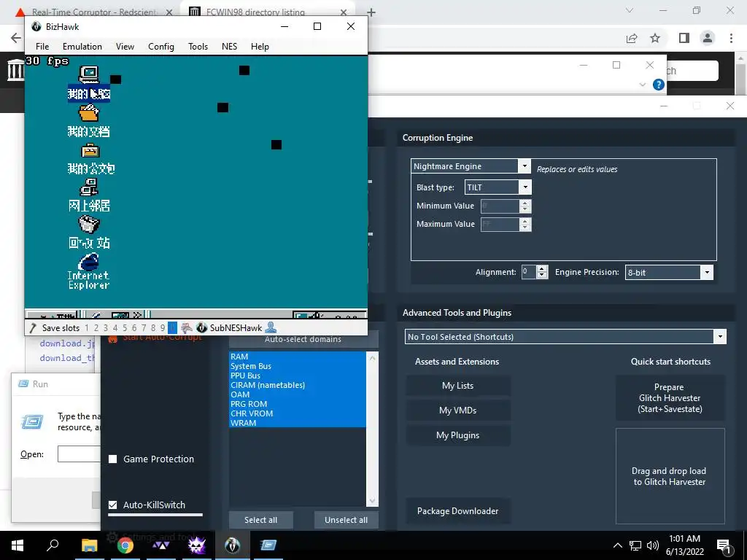Open the notification center icon
The image size is (747, 560).
(x=723, y=545)
